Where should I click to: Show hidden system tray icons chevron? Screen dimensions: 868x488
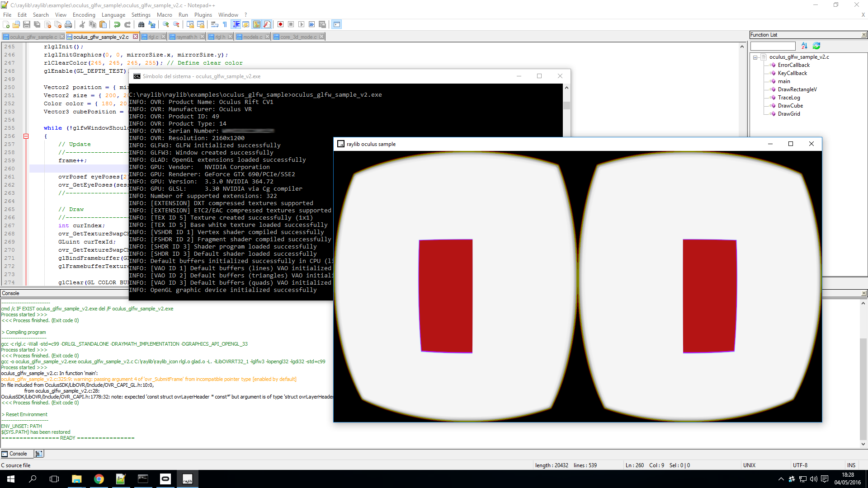coord(781,479)
